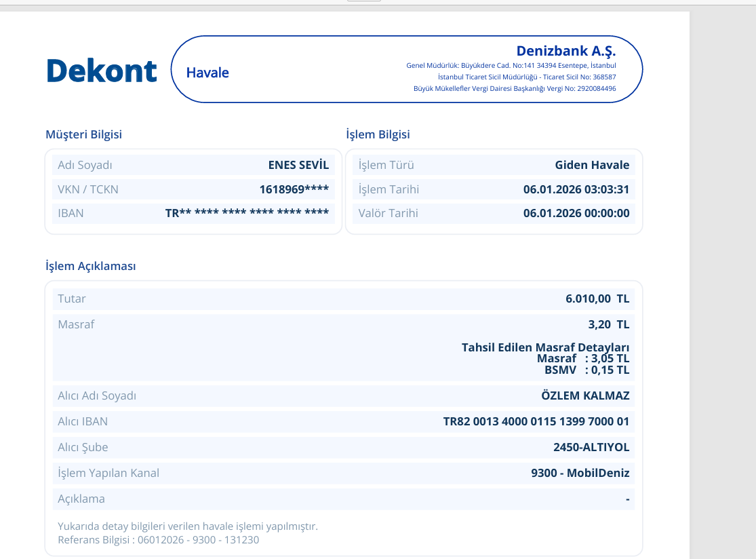This screenshot has height=559, width=756.
Task: Click the Genel Müdürlük address line
Action: coord(511,66)
